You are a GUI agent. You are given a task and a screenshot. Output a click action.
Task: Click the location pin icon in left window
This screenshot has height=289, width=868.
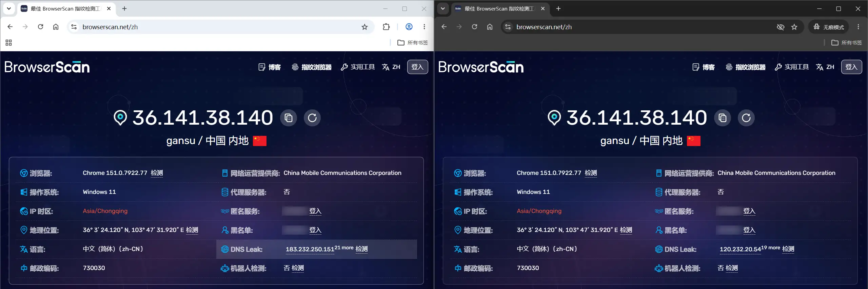(120, 118)
